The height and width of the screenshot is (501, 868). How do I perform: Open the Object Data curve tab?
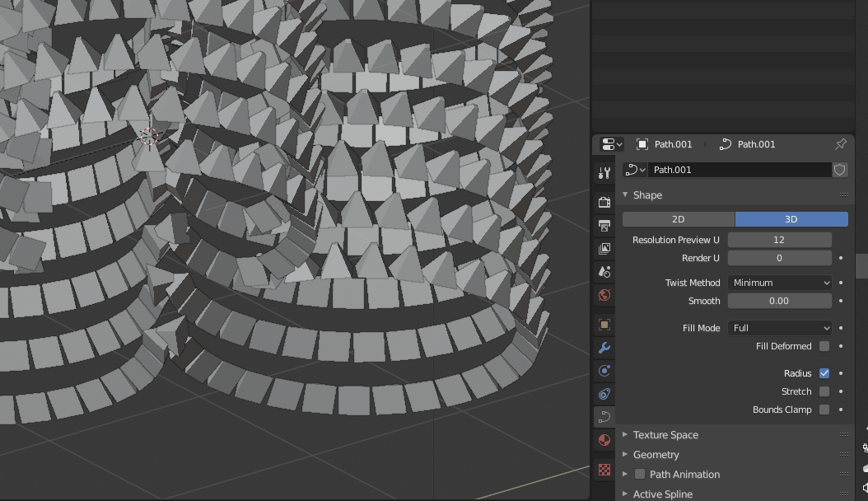pos(604,417)
